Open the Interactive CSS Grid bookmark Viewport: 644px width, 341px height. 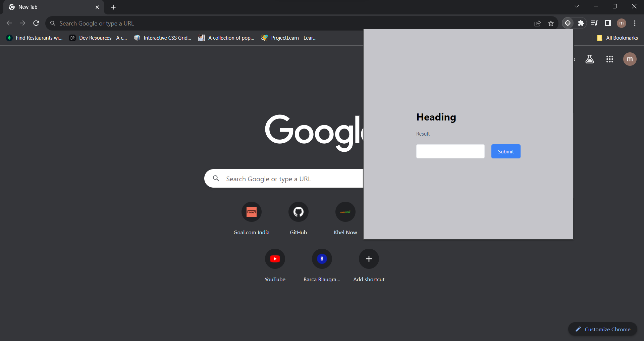[x=163, y=38]
